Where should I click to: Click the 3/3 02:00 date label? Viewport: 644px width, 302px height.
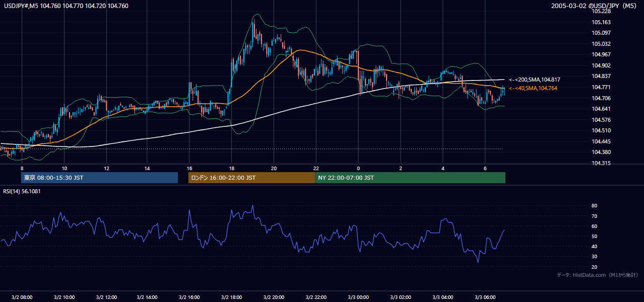[401, 297]
